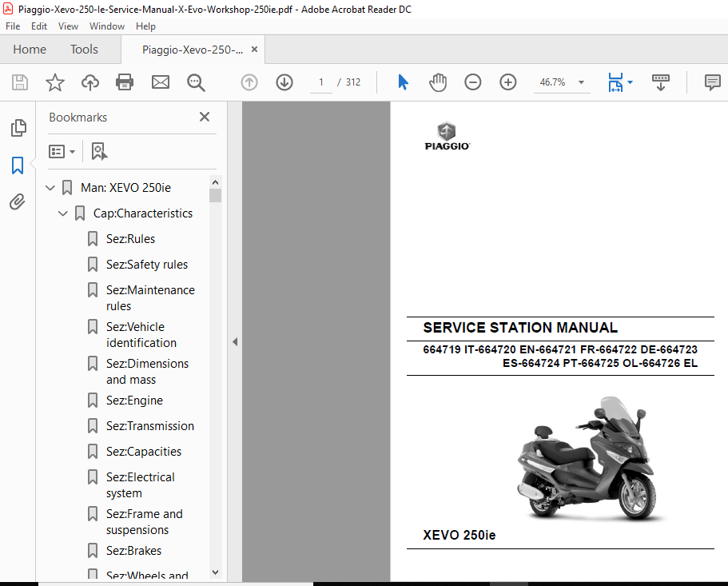Jump to Sez:Vehicle identification bookmark
The height and width of the screenshot is (586, 728).
pos(141,335)
